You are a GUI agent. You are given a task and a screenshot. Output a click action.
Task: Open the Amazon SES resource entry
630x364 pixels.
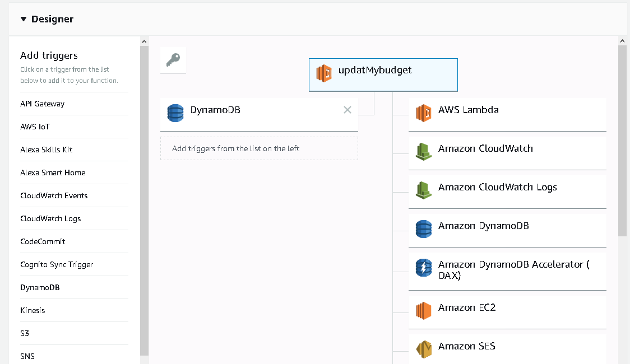[x=507, y=350]
